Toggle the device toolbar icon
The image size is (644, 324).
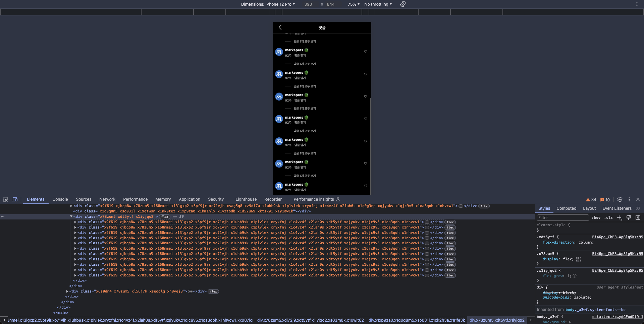pos(15,199)
